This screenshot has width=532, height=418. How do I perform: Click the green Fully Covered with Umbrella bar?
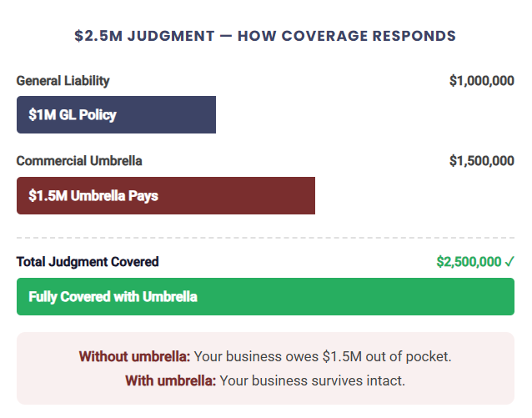click(265, 297)
